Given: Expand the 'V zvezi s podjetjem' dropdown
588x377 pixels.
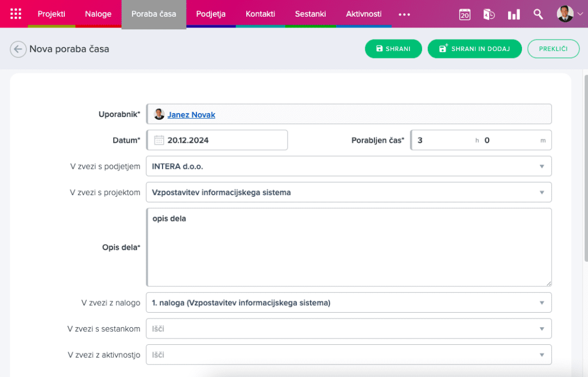Looking at the screenshot, I should [x=541, y=166].
